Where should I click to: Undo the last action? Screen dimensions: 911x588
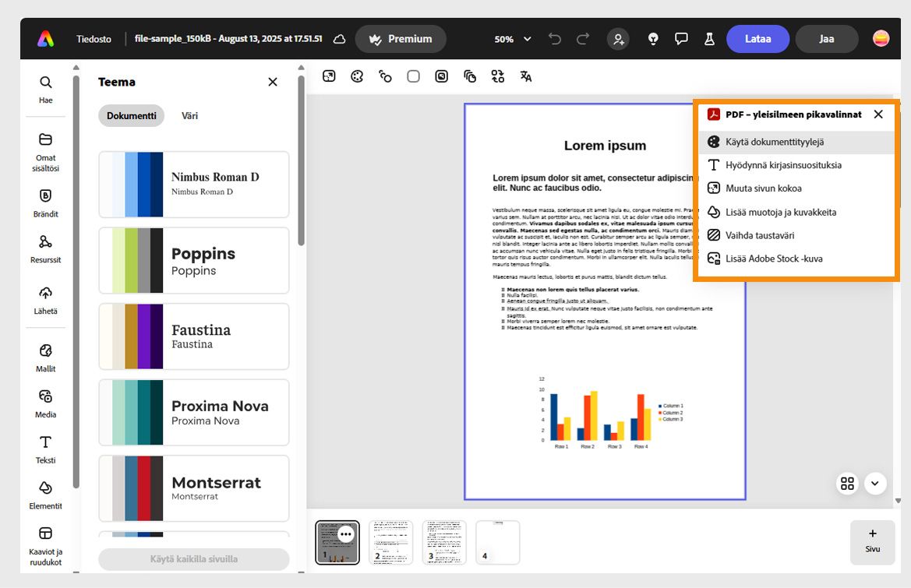coord(555,39)
